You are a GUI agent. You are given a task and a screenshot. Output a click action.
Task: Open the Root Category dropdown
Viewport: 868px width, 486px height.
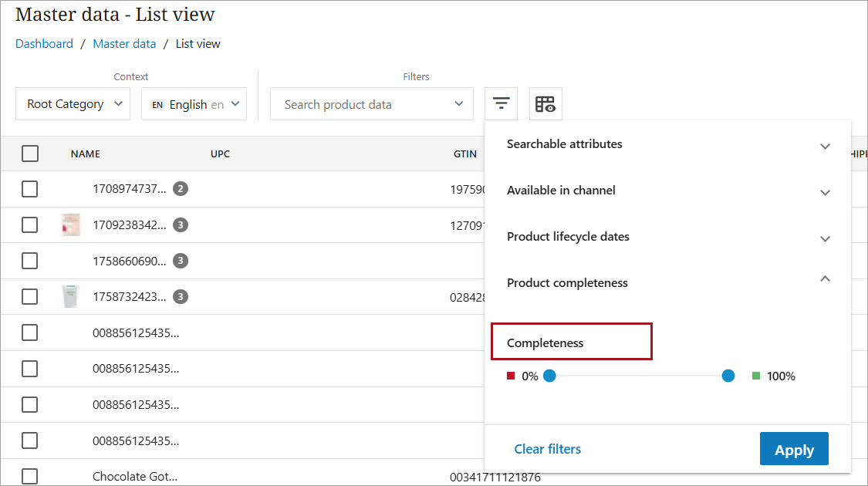pos(73,104)
